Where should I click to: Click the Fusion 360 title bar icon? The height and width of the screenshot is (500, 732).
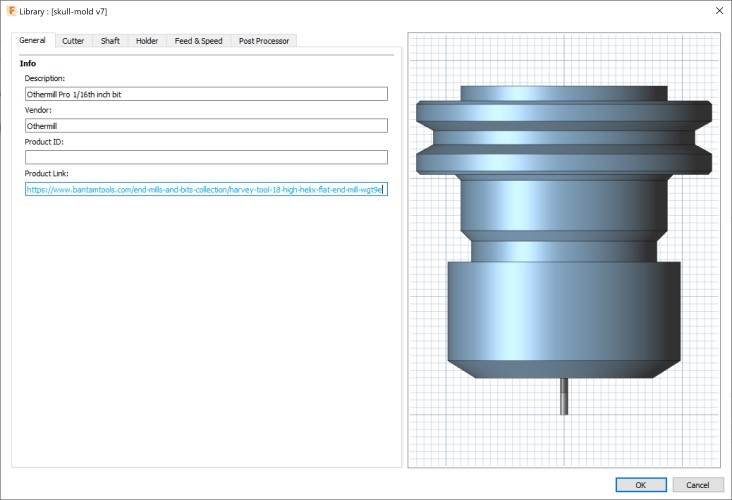click(x=11, y=11)
